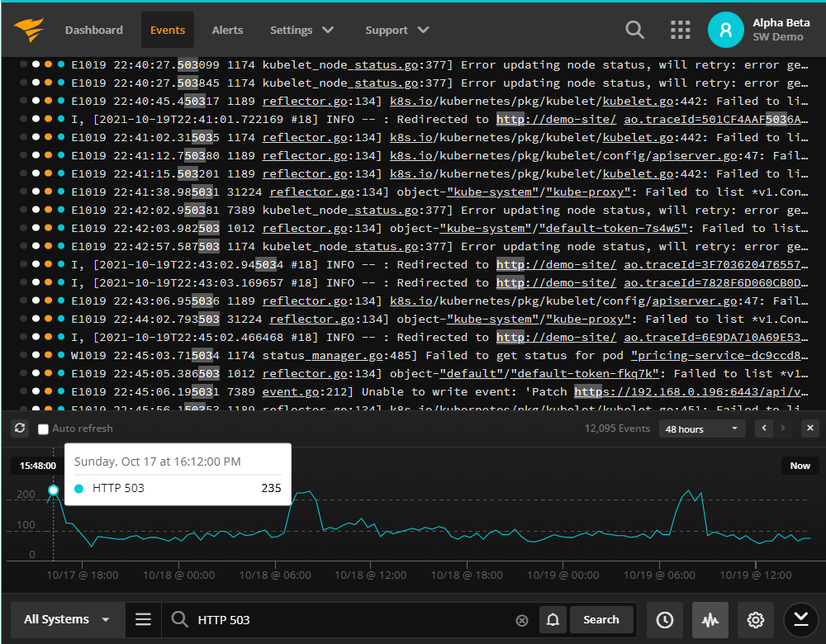This screenshot has width=826, height=644.
Task: Open the app grid launcher icon
Action: pyautogui.click(x=681, y=30)
